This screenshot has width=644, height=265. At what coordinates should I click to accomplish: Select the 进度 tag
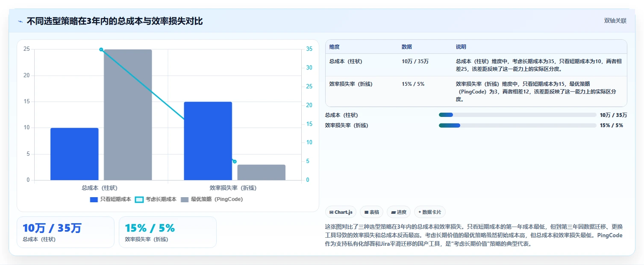coord(398,212)
